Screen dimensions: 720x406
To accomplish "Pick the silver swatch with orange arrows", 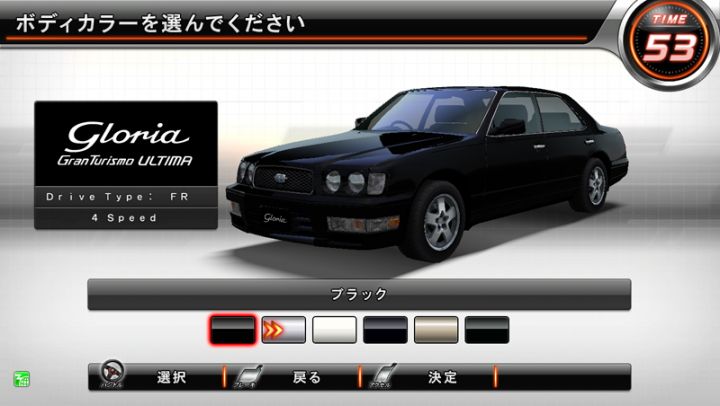I will coord(283,330).
